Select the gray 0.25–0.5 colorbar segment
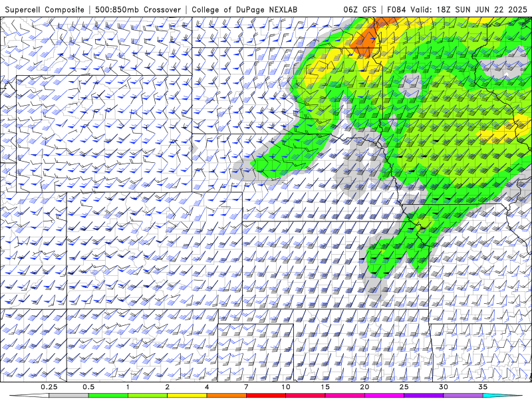Image resolution: width=532 pixels, height=399 pixels. tap(69, 396)
